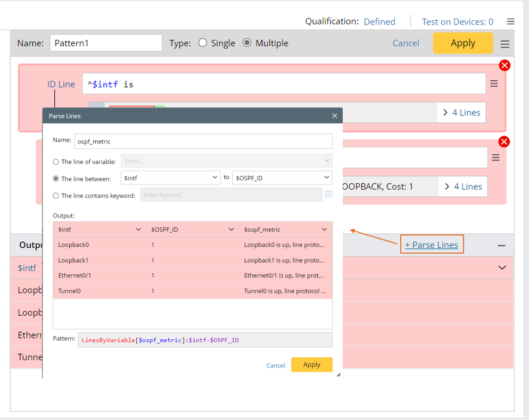This screenshot has height=420, width=529.
Task: Click the top-right hamburger menu icon
Action: point(510,22)
